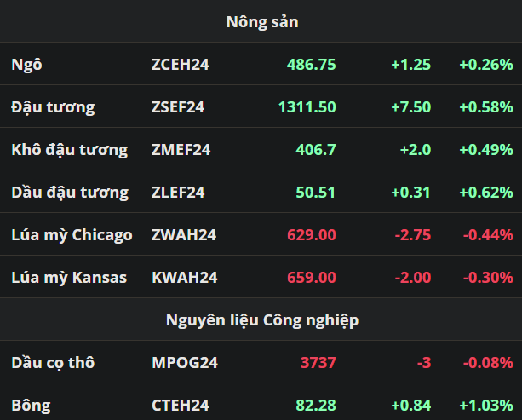
Task: Click the CTEH24 contract symbol
Action: coord(180,406)
